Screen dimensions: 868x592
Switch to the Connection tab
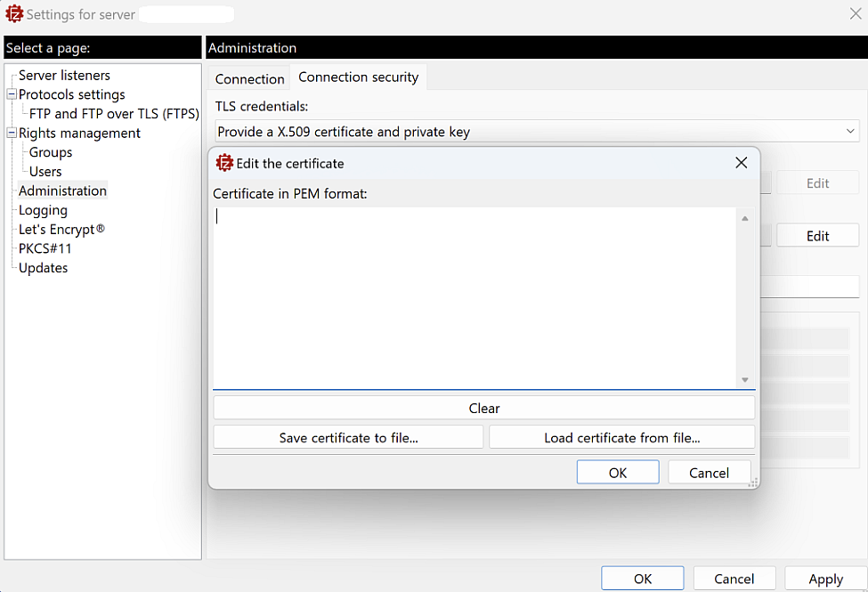pos(248,78)
